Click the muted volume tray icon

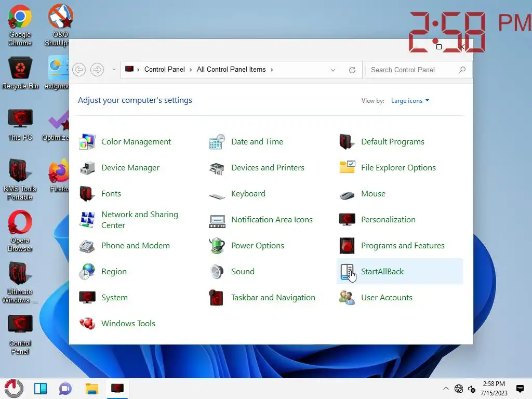(472, 389)
